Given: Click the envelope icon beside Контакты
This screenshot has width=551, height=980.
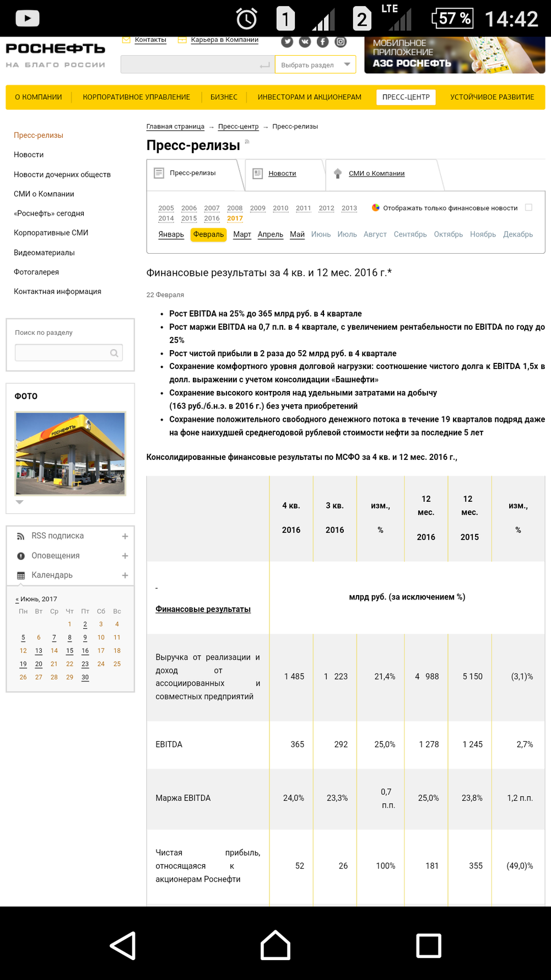Looking at the screenshot, I should click(x=126, y=40).
